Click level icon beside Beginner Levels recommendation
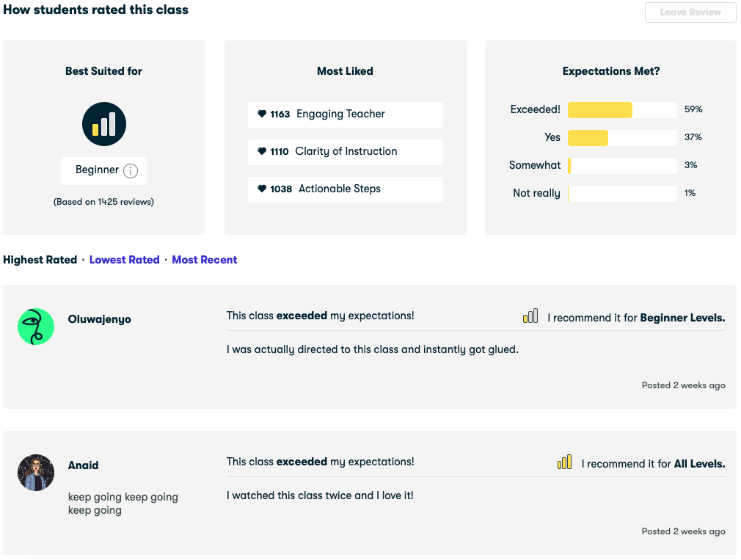This screenshot has height=560, width=741. 530,316
